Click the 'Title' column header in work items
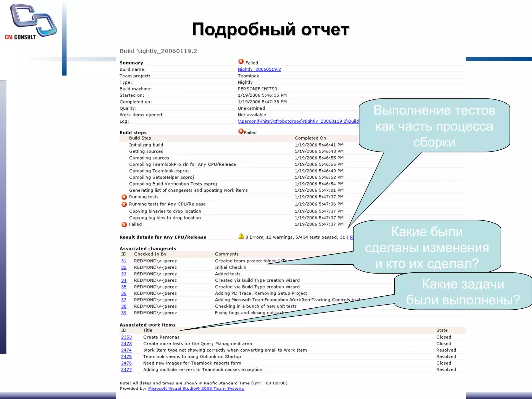This screenshot has width=532, height=399. (x=148, y=330)
